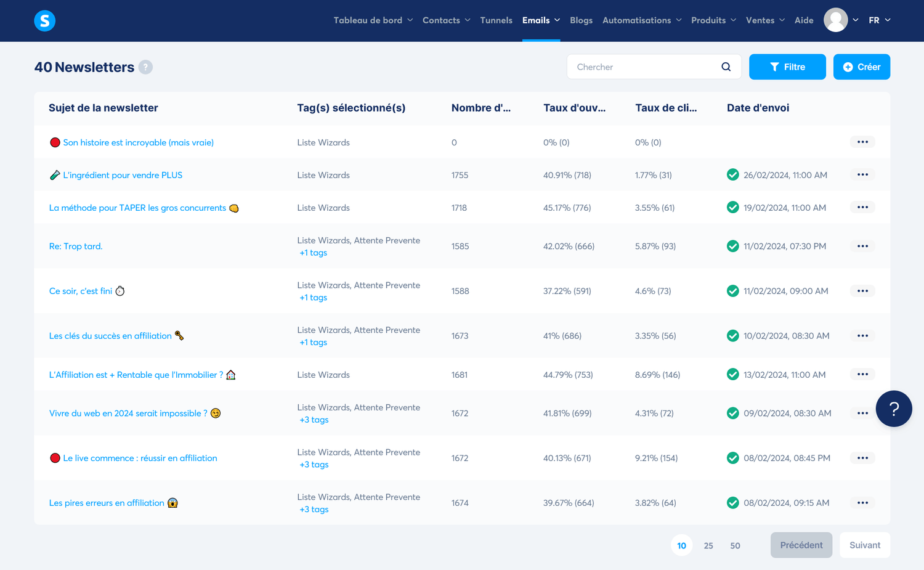Focus the Chercher search field

[x=644, y=67]
